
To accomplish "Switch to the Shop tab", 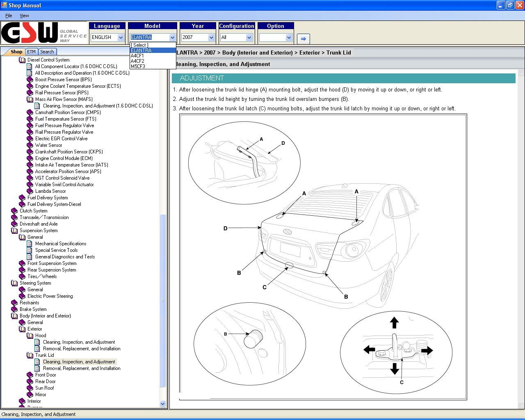I will point(16,52).
